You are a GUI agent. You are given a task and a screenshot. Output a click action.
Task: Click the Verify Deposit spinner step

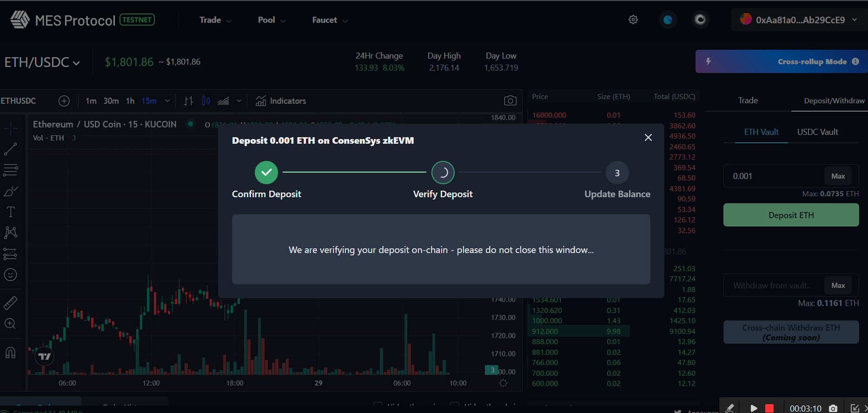pos(443,173)
